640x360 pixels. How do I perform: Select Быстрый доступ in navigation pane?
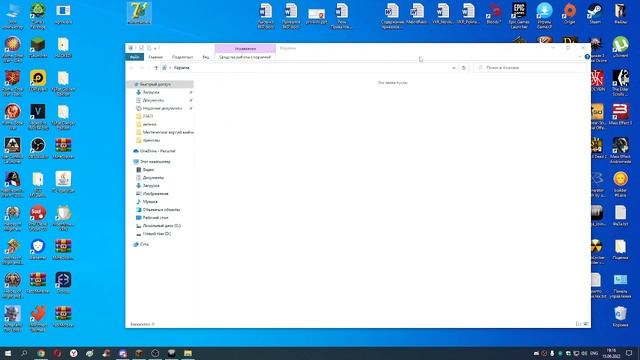point(160,84)
